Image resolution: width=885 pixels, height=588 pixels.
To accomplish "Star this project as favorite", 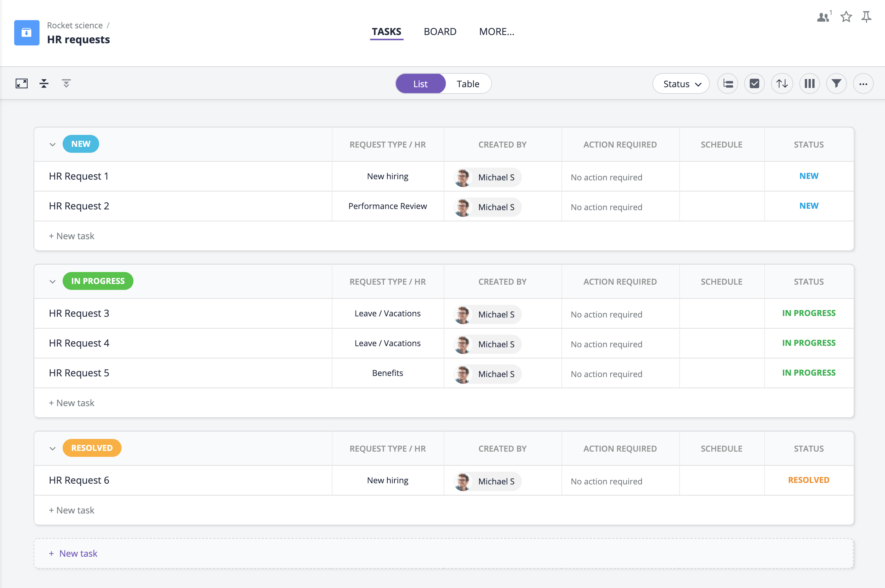I will pos(846,17).
